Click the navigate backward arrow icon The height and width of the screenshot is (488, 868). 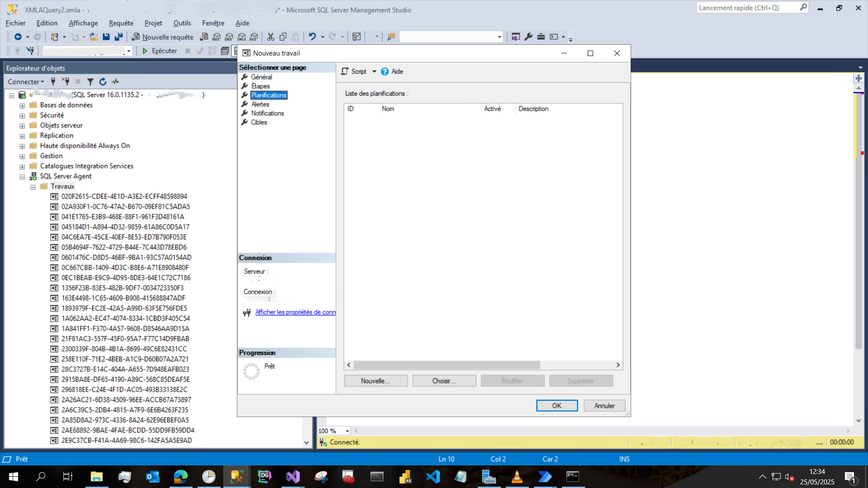[18, 37]
